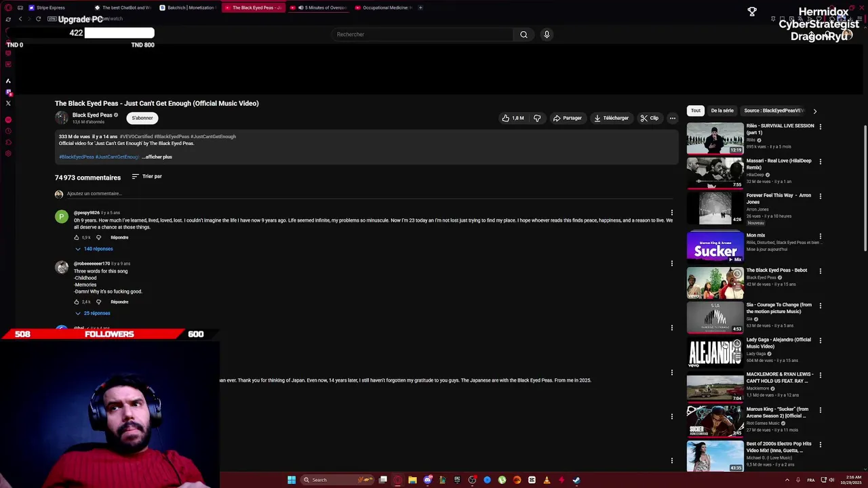Viewport: 868px width, 488px height.
Task: Open a new browser tab with plus
Action: (420, 7)
